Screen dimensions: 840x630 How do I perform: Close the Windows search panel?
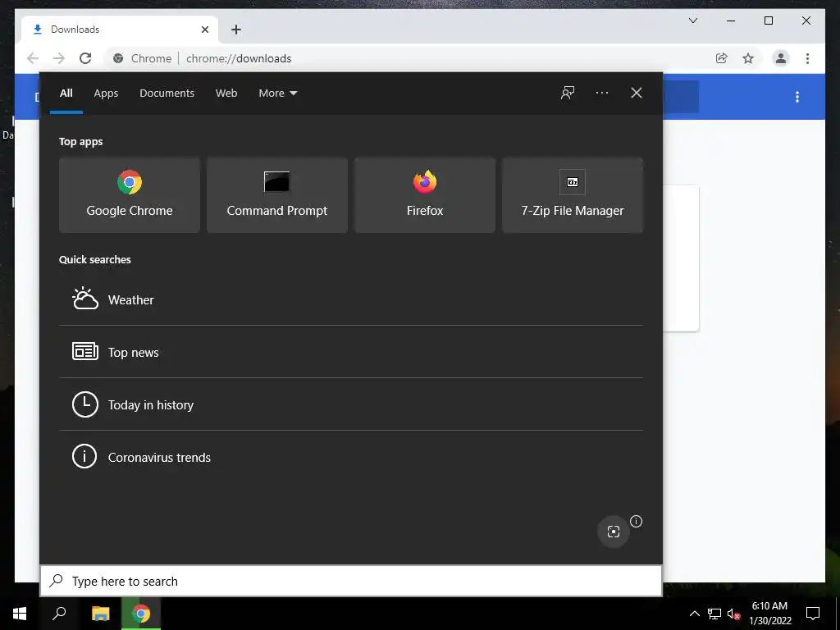636,93
